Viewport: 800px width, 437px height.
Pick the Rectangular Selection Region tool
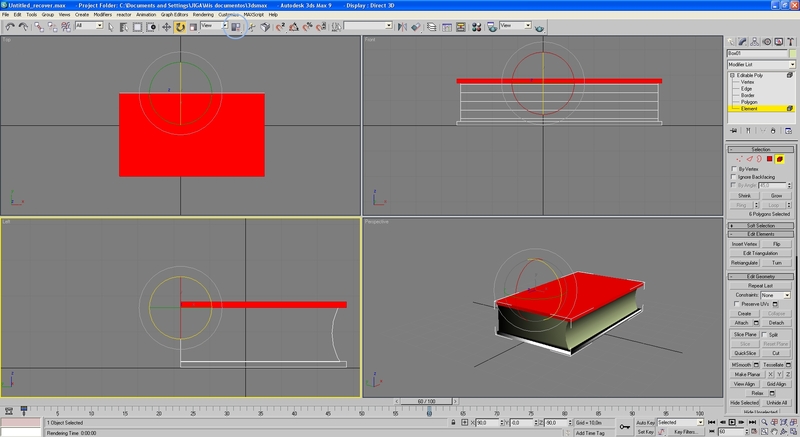137,27
